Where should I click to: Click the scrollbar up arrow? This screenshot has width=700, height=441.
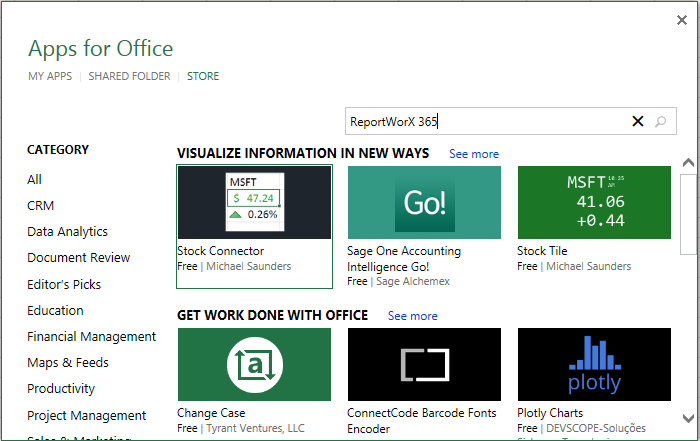click(x=688, y=162)
